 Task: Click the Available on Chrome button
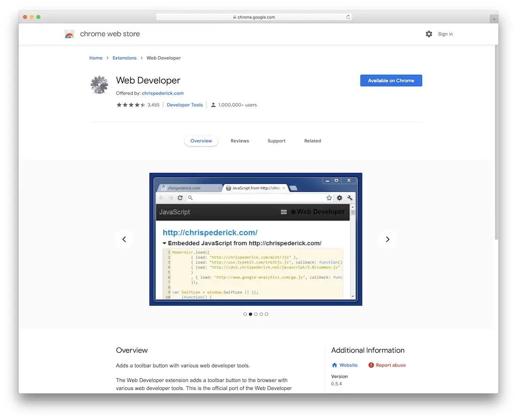(391, 80)
